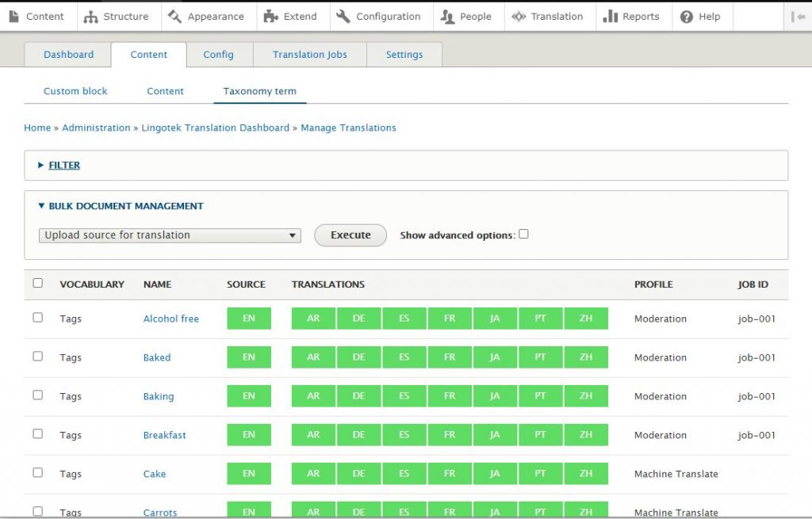Screen dimensions: 812x519
Task: Click the Structure icon in admin toolbar
Action: tap(91, 17)
